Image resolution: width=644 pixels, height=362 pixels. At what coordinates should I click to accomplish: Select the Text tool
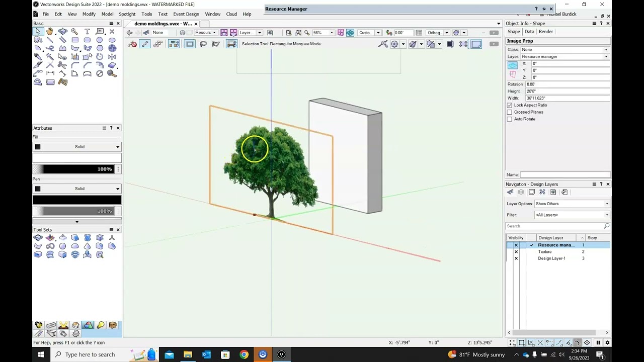coord(87,31)
